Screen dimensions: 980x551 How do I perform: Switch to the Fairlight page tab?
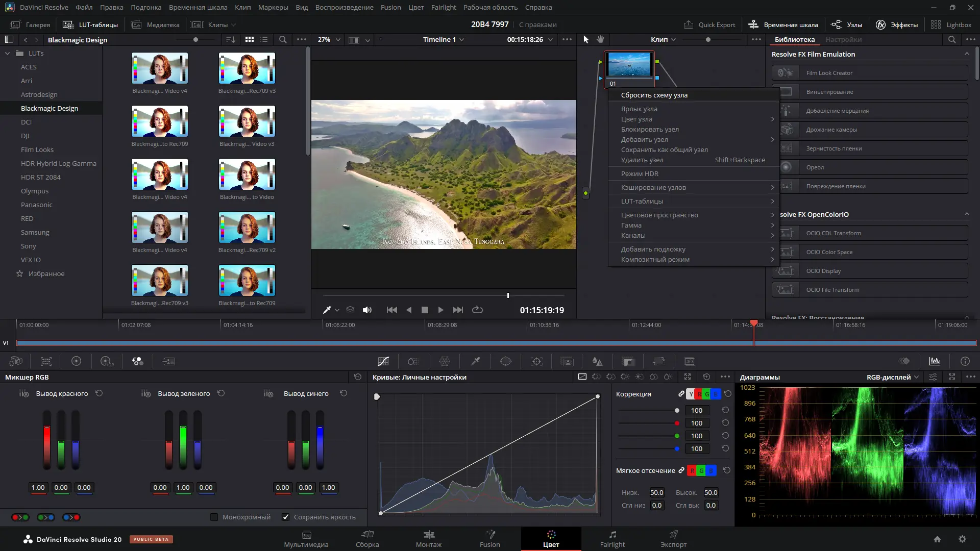(612, 539)
